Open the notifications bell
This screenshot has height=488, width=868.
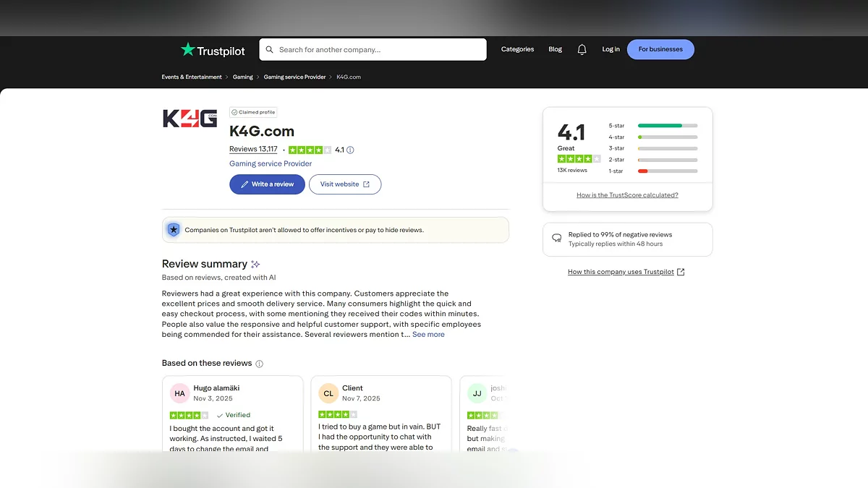pyautogui.click(x=582, y=50)
